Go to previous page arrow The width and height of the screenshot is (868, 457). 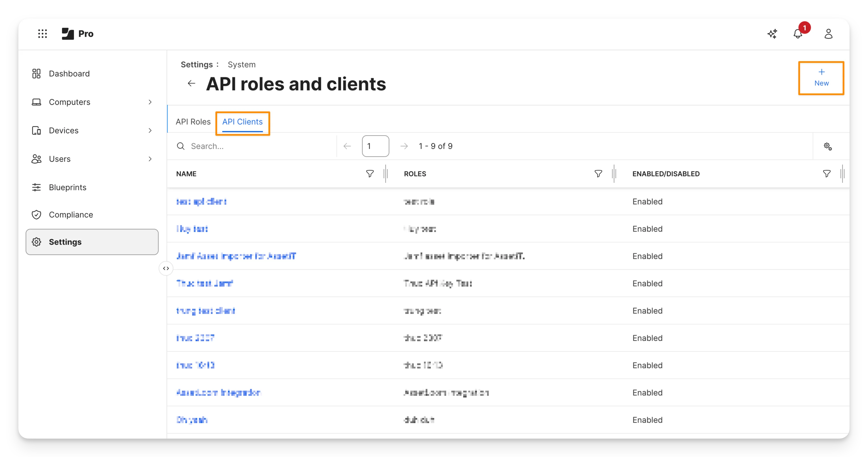pos(347,146)
